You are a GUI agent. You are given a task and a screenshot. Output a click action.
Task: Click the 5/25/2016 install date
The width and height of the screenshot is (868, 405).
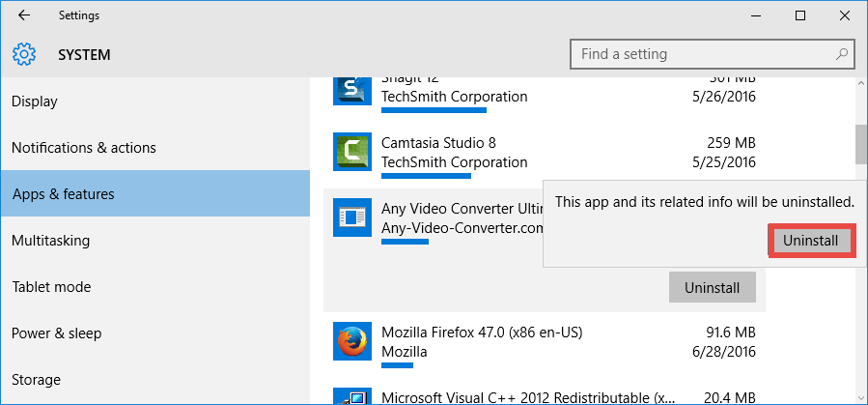pyautogui.click(x=723, y=162)
